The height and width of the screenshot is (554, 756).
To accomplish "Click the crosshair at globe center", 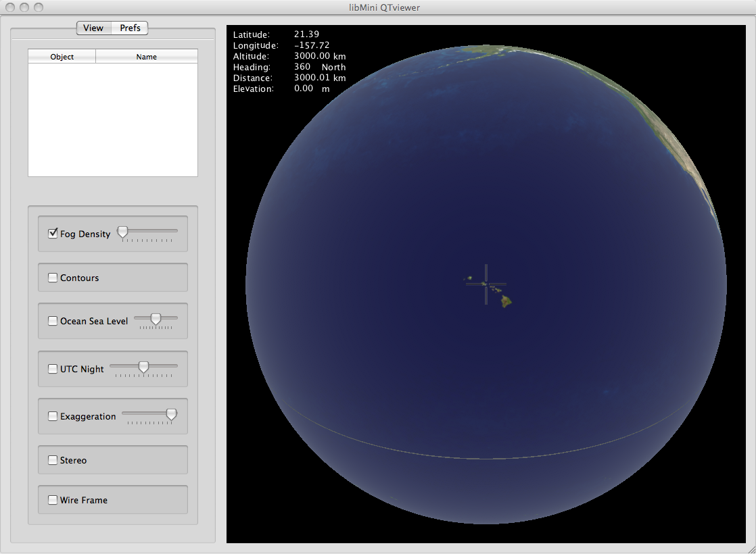I will pos(486,284).
